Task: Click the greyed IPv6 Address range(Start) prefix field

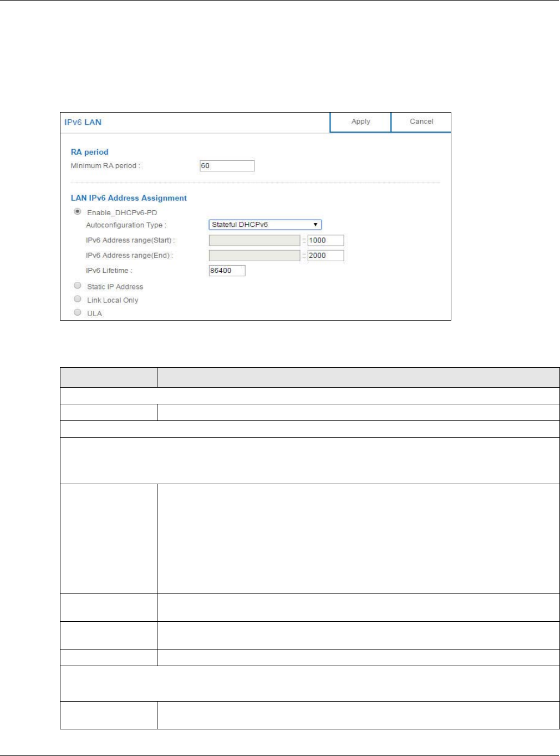Action: tap(254, 240)
